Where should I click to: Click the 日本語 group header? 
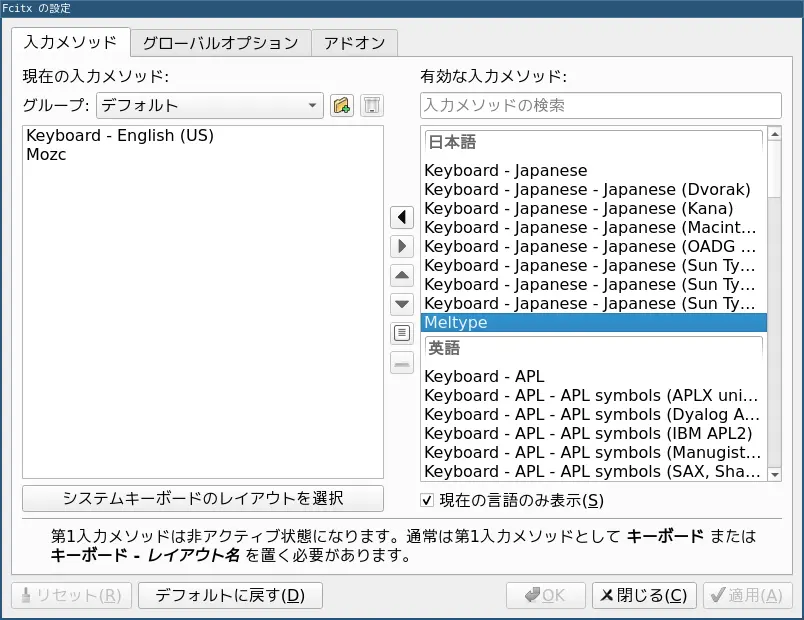pos(594,142)
